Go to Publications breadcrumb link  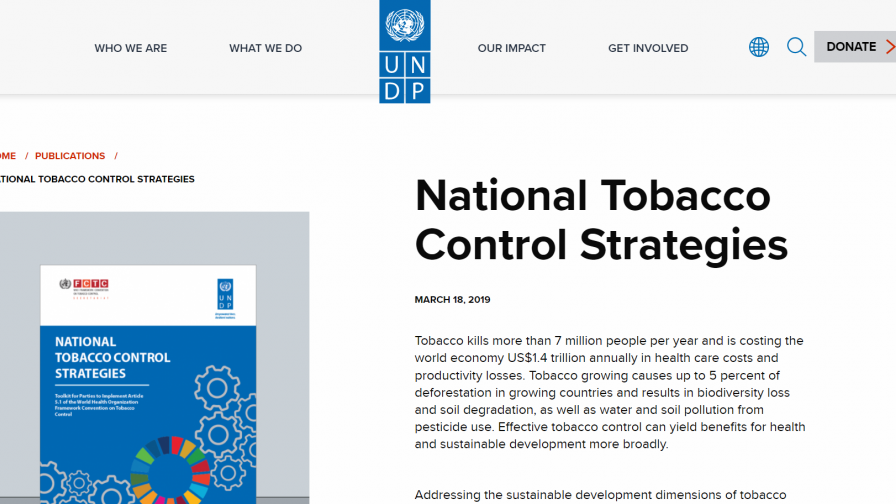click(70, 156)
